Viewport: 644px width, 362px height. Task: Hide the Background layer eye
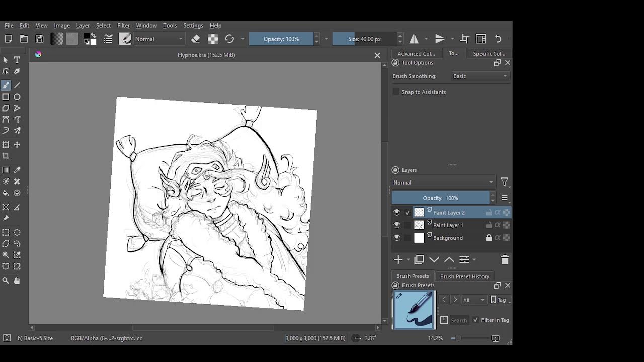click(397, 238)
